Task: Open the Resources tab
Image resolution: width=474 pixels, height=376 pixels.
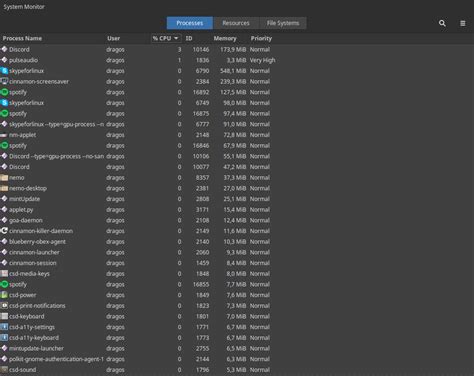Action: pos(236,23)
